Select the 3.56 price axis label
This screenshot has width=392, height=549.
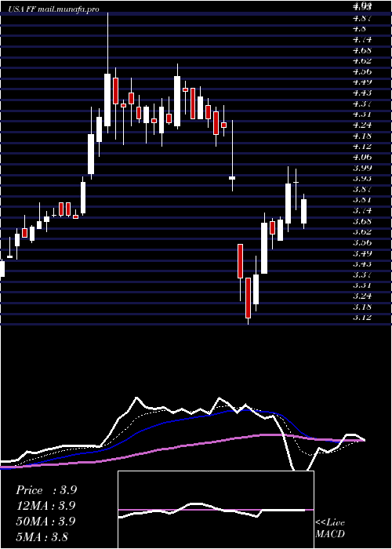(362, 242)
